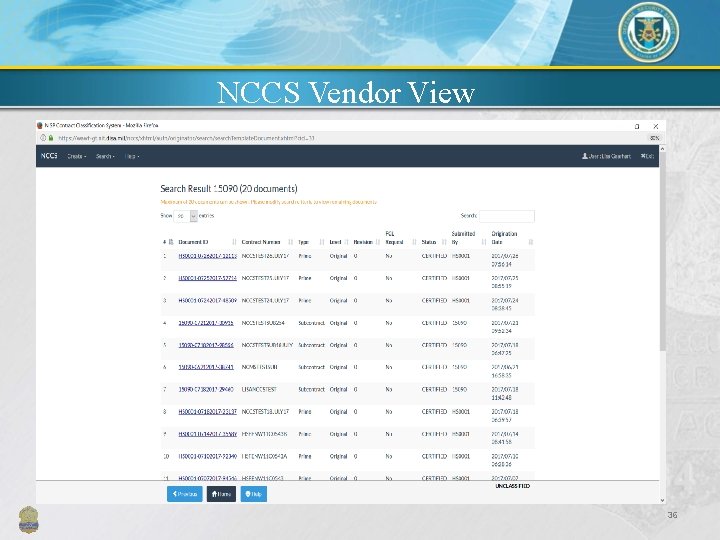Open the Document ID link in row 2

tap(208, 278)
